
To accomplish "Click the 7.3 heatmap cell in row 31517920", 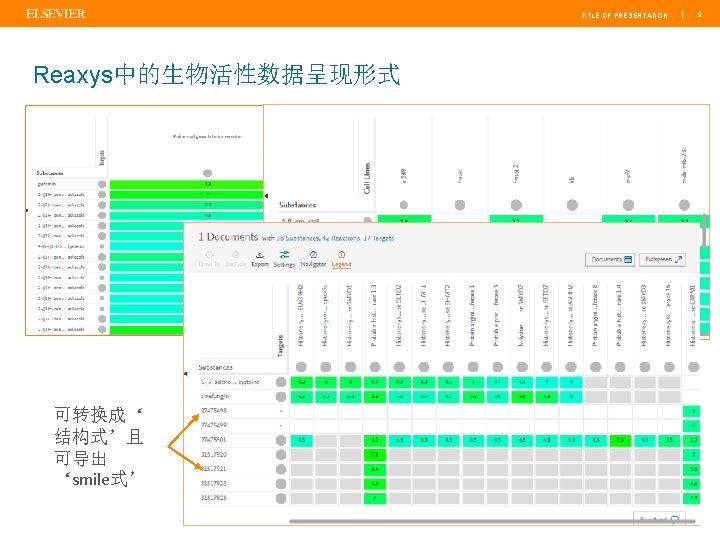I will tap(375, 455).
